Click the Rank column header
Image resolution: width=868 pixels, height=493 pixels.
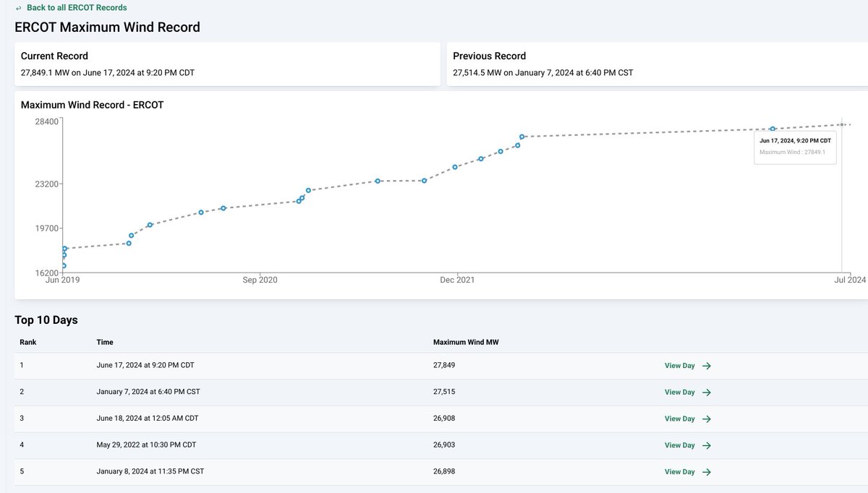coord(27,342)
